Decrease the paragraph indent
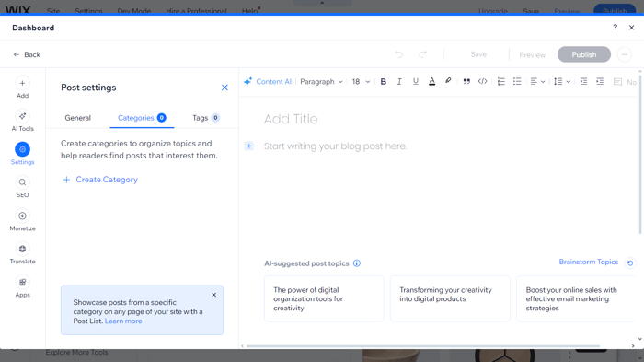This screenshot has width=644, height=362. pos(583,81)
